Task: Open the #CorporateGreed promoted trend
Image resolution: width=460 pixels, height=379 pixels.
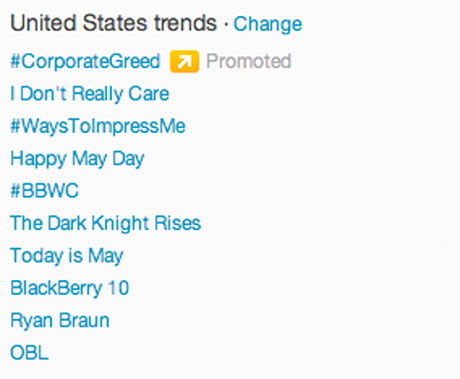Action: [85, 62]
